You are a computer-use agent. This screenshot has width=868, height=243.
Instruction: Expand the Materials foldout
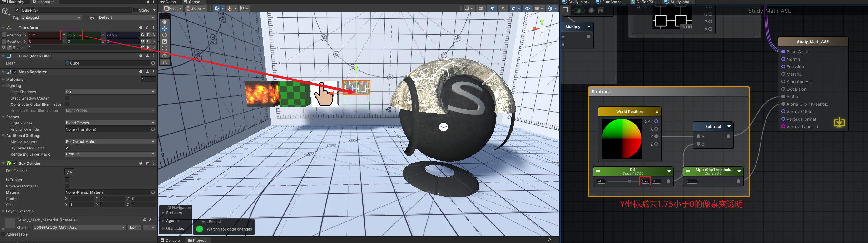pyautogui.click(x=3, y=80)
